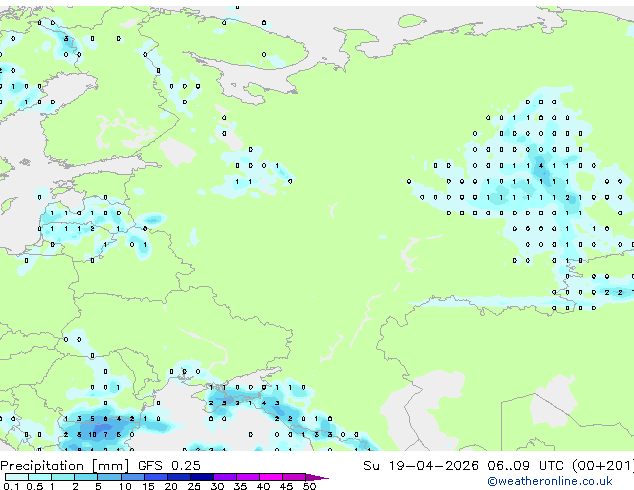Click the '0.1' legend label
Viewport: 634px width, 490px height.
(x=12, y=486)
